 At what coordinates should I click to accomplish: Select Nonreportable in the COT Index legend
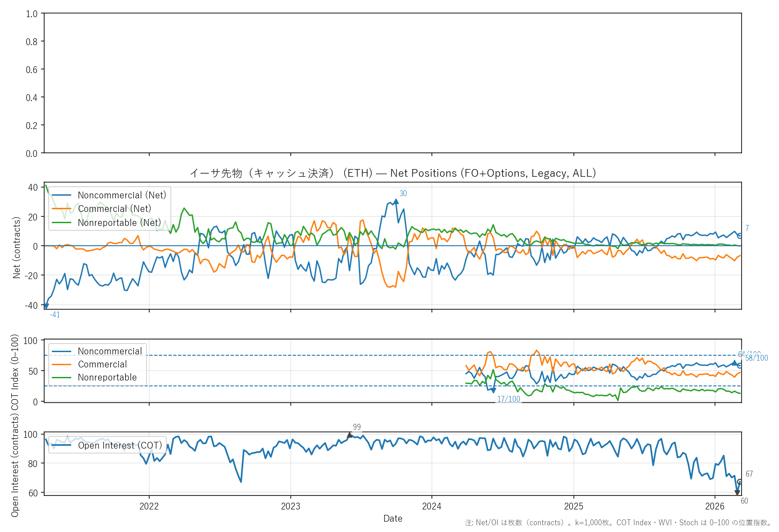pyautogui.click(x=107, y=377)
